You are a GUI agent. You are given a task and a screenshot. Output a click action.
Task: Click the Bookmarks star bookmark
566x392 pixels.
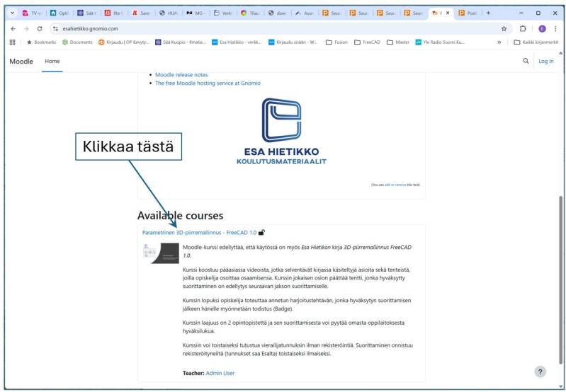(x=42, y=42)
